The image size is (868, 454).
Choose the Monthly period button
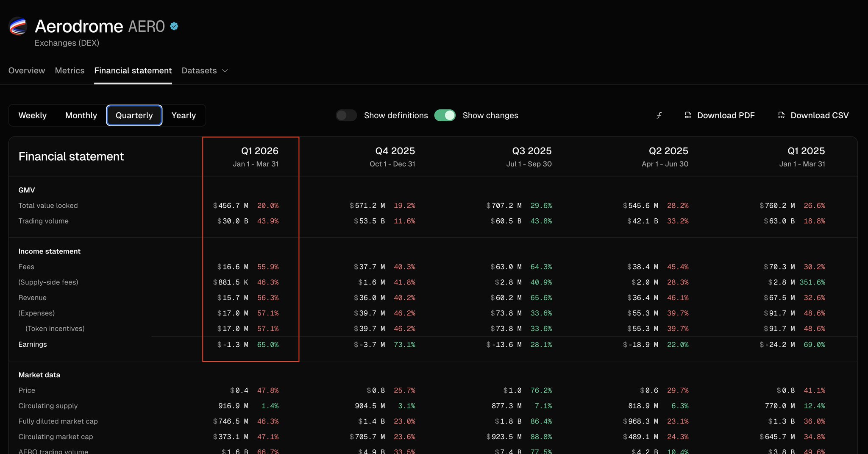(81, 115)
